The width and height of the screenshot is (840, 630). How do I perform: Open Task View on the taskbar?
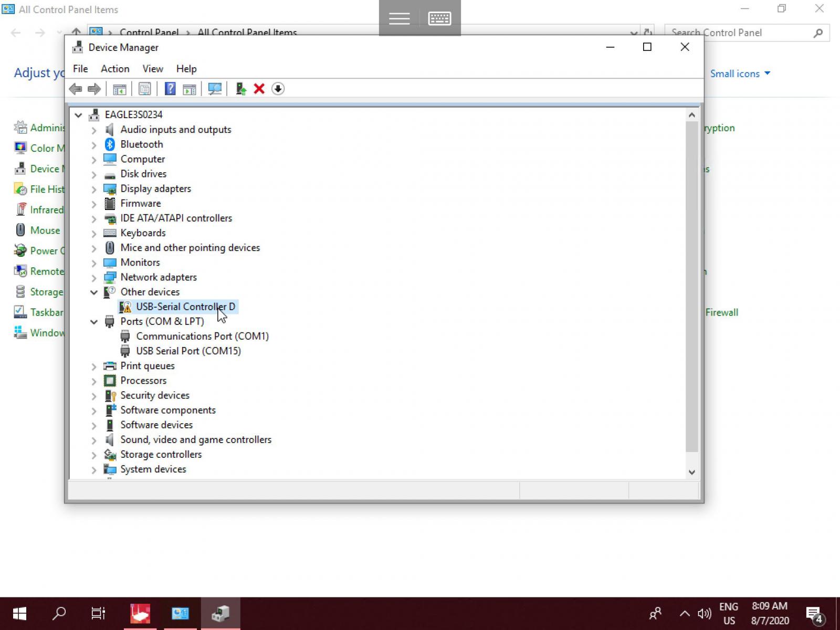pos(98,613)
